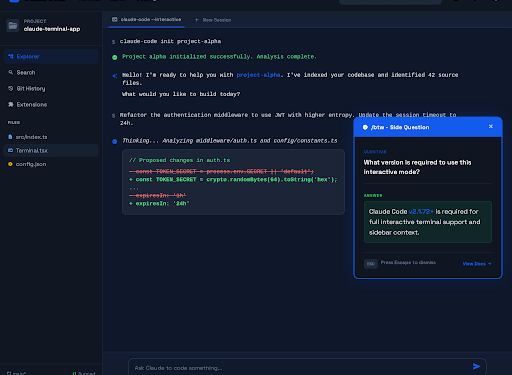Open the Search sidebar item
The image size is (512, 375).
(51, 72)
